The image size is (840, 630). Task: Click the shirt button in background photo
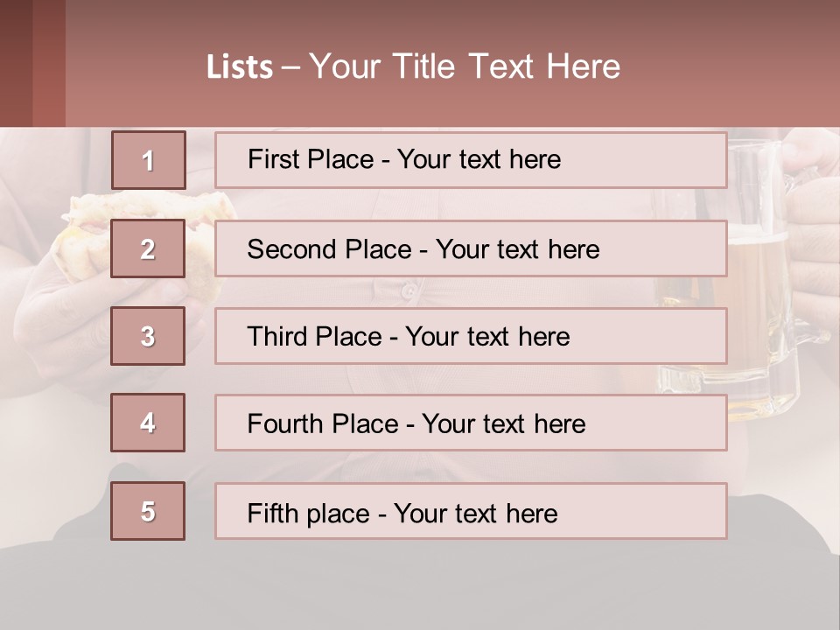click(408, 290)
